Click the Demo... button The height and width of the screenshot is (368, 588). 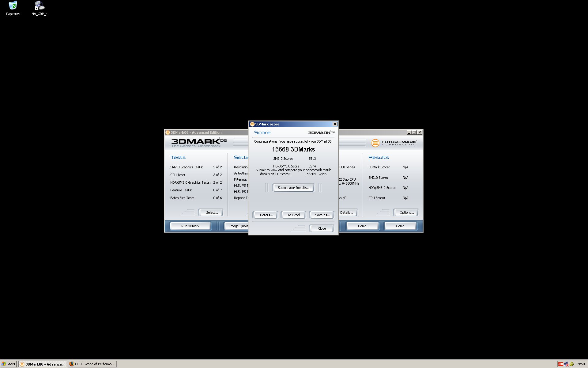[363, 226]
